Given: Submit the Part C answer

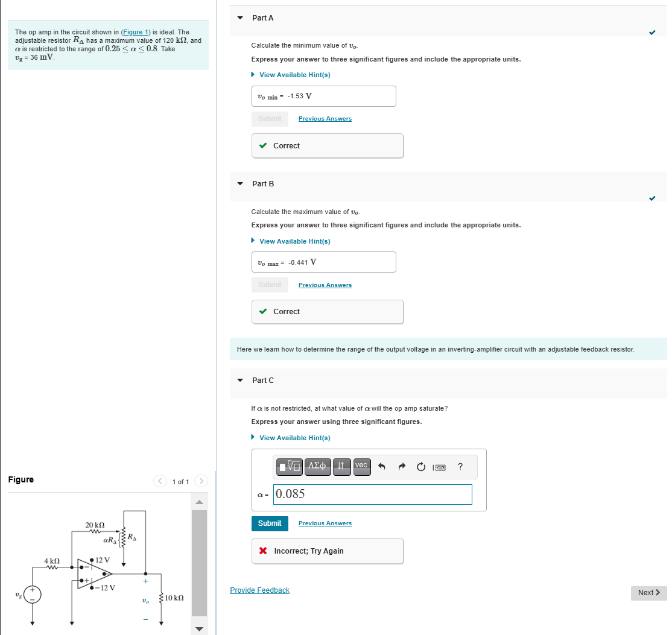Looking at the screenshot, I should click(x=270, y=523).
